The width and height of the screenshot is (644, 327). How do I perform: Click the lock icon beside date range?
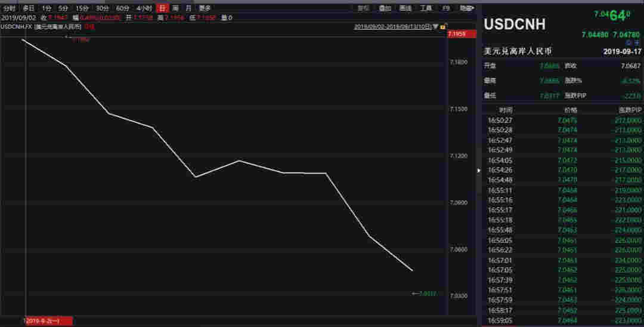tap(442, 27)
